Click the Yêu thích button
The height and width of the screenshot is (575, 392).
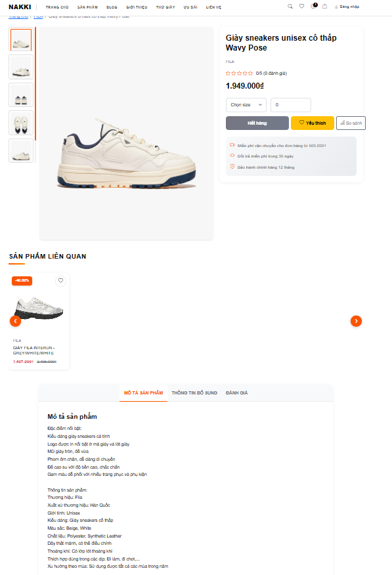pos(313,123)
